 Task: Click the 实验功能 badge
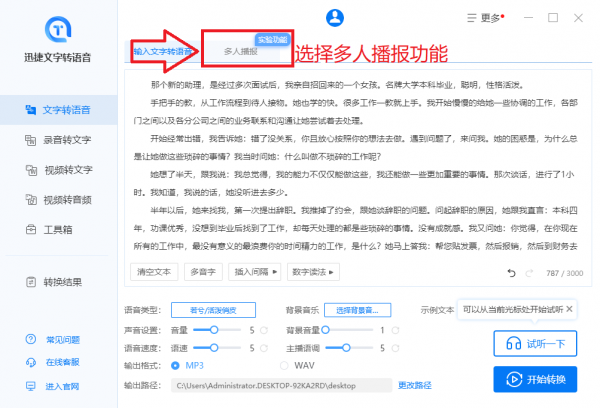pos(273,39)
